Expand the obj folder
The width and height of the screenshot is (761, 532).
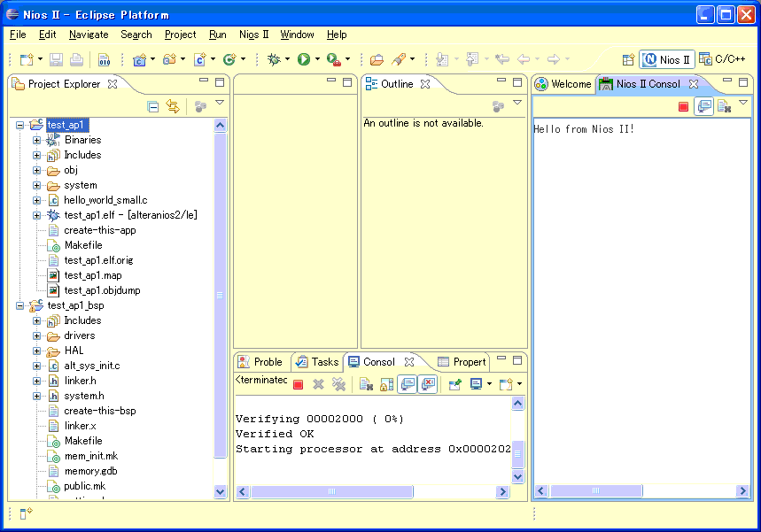coord(36,170)
